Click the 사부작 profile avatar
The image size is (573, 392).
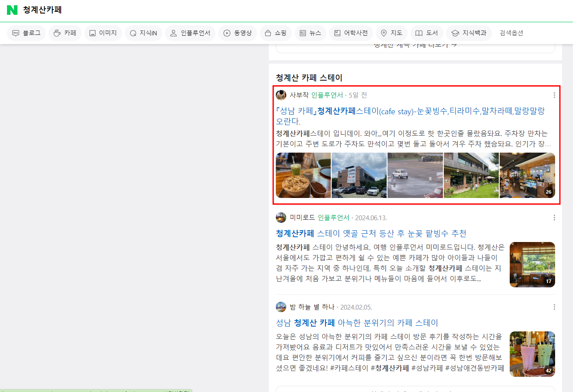[281, 95]
